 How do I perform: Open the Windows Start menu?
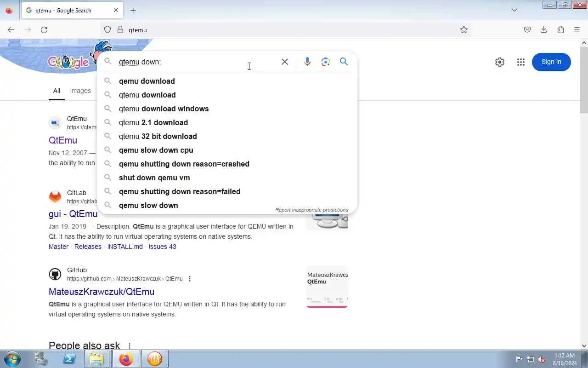point(12,359)
